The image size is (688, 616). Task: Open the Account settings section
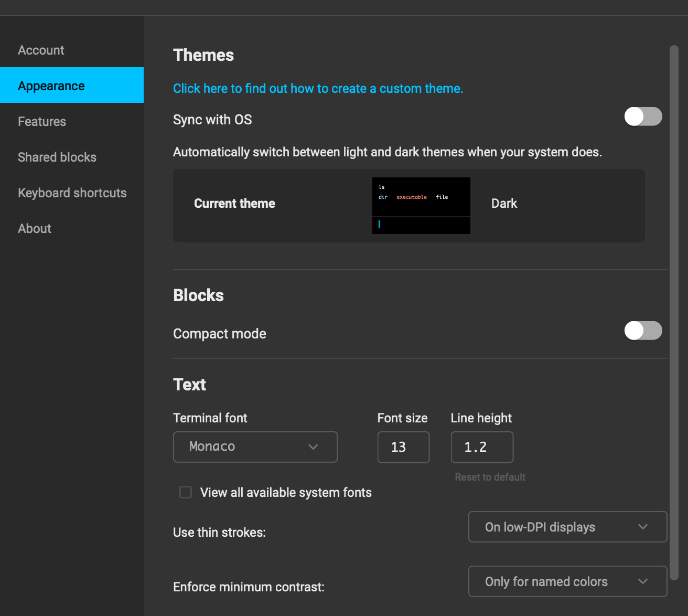click(41, 50)
